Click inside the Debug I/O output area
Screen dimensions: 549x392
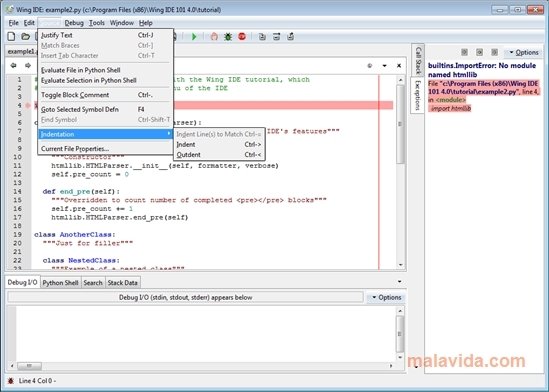point(206,334)
